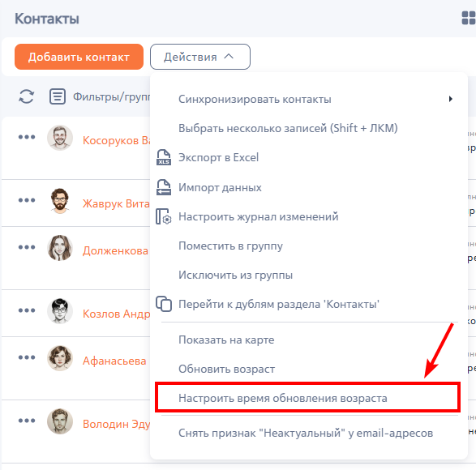Click the Импорт данных import icon

[164, 187]
